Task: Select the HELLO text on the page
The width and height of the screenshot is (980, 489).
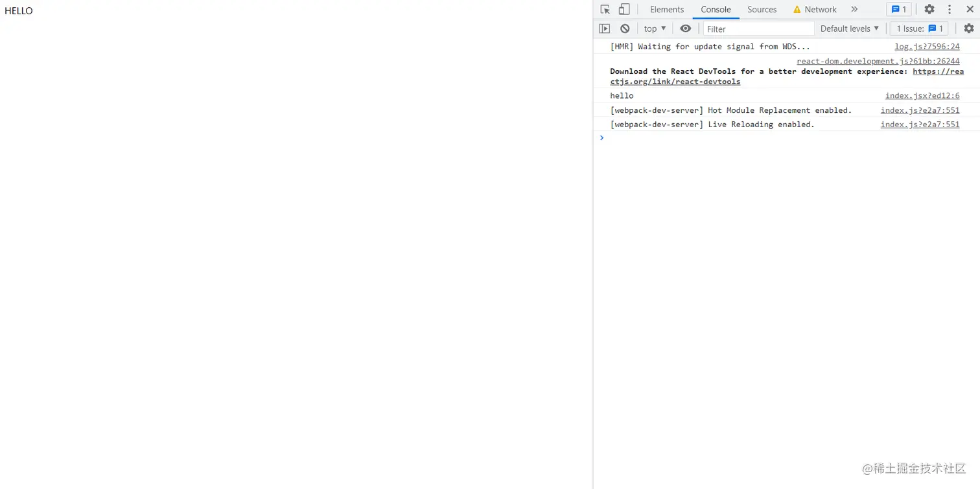Action: point(19,11)
